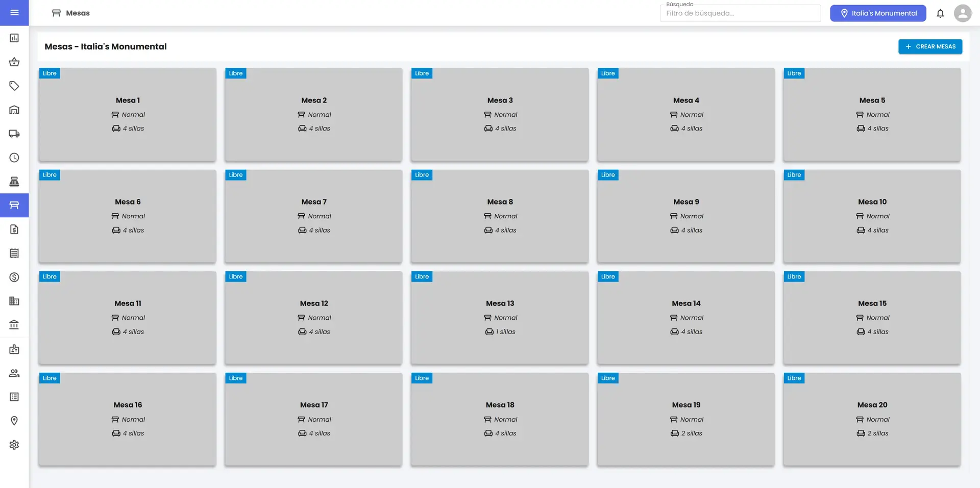This screenshot has width=980, height=488.
Task: Open the cash register sidebar icon
Action: click(x=14, y=182)
